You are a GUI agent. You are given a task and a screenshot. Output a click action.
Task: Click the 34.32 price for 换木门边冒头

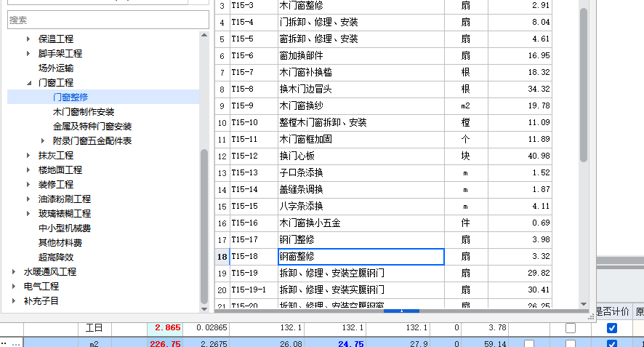520,89
